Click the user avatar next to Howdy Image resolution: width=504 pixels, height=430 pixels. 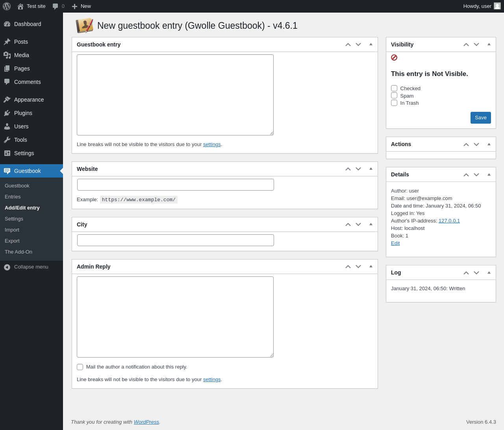pos(497,6)
